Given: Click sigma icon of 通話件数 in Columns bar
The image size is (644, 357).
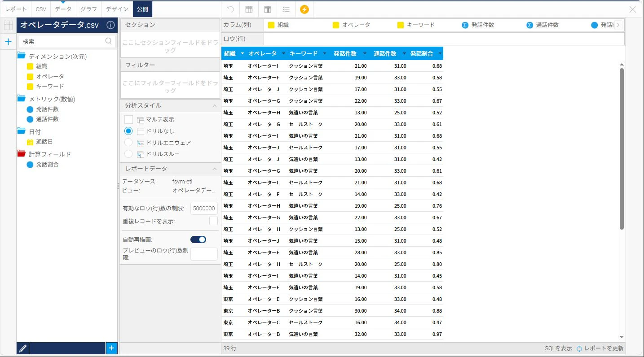Looking at the screenshot, I should 530,25.
